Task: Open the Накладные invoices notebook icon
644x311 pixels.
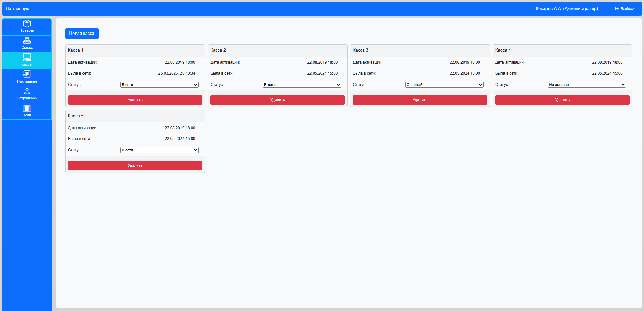Action: [27, 74]
